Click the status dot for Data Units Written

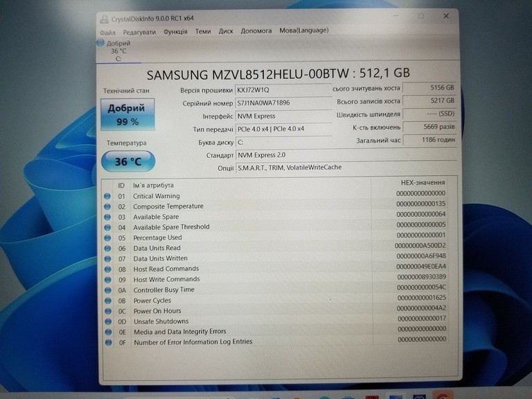coord(107,259)
